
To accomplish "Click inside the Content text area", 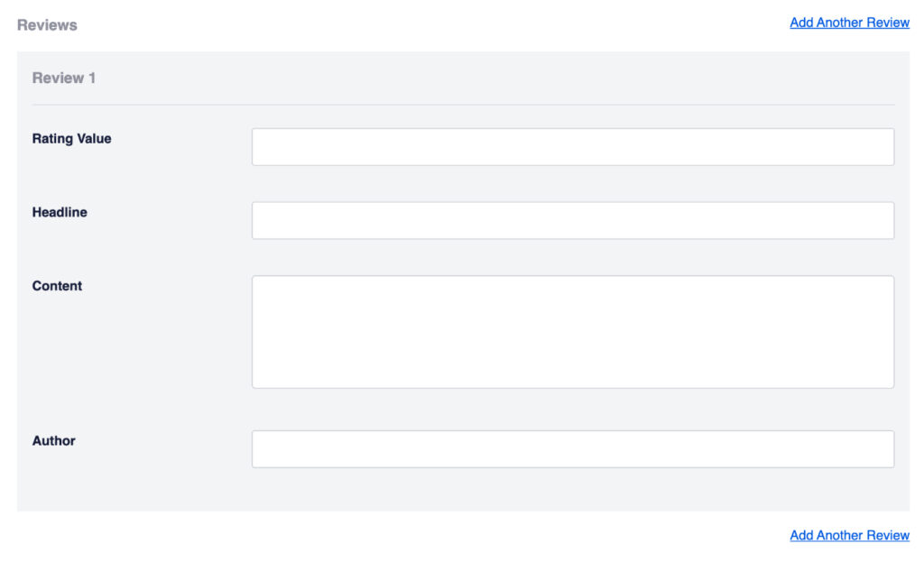I will (x=572, y=330).
